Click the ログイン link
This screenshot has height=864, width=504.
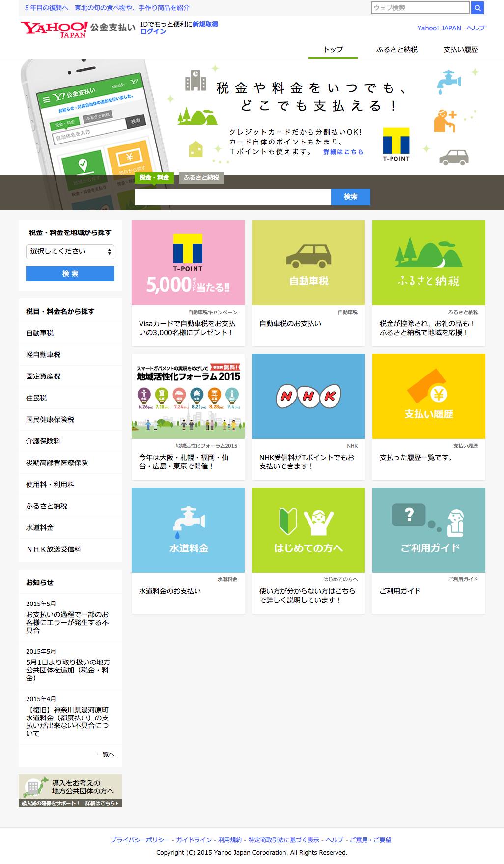tap(153, 31)
